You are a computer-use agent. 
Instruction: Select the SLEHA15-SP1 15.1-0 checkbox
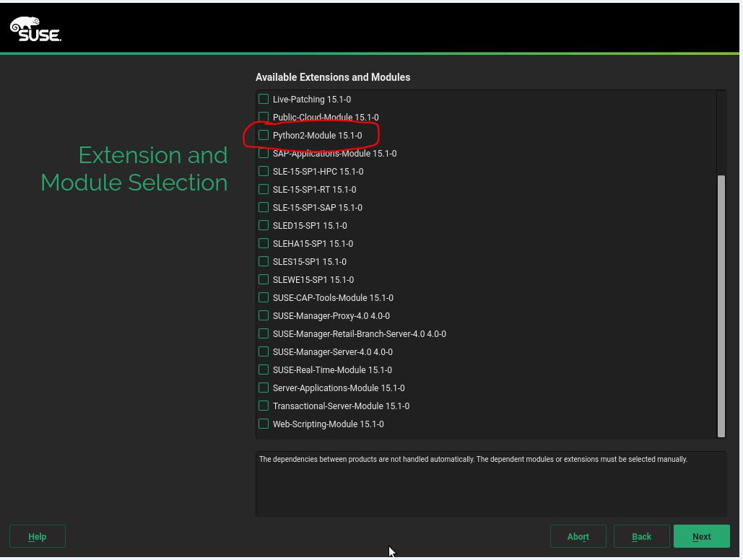click(x=264, y=243)
